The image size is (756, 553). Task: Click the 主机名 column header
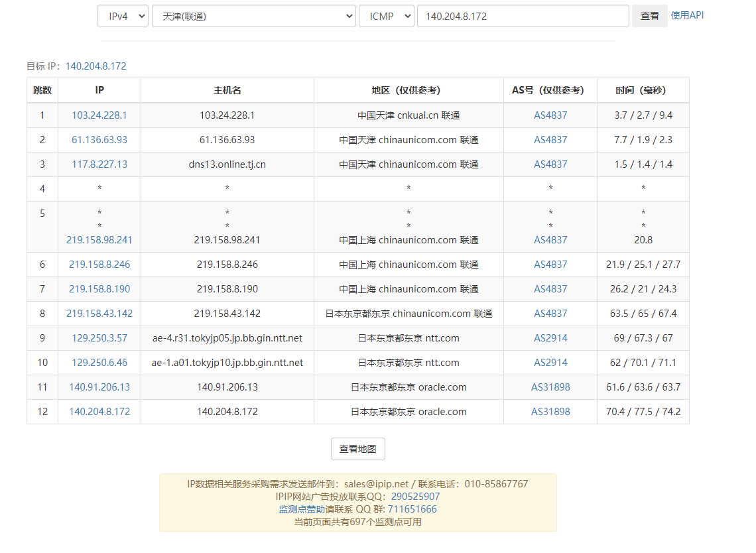[227, 90]
